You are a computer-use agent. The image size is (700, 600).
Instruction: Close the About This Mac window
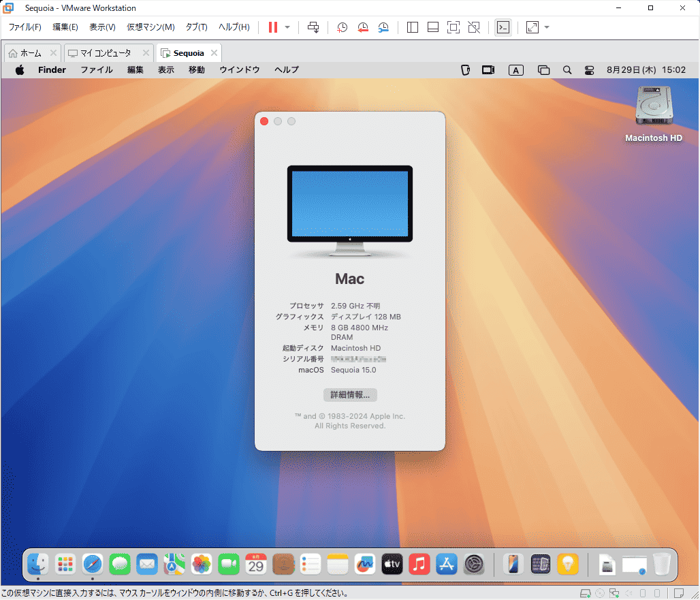tap(264, 121)
